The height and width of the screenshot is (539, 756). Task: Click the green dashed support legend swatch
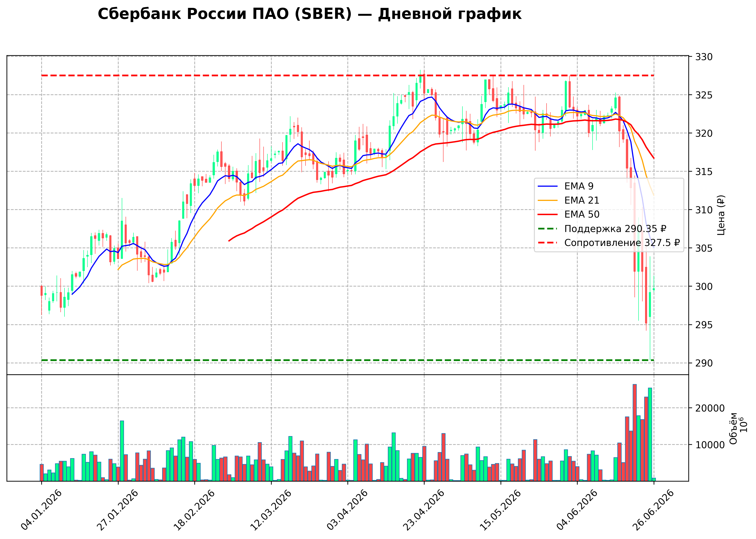(x=548, y=229)
